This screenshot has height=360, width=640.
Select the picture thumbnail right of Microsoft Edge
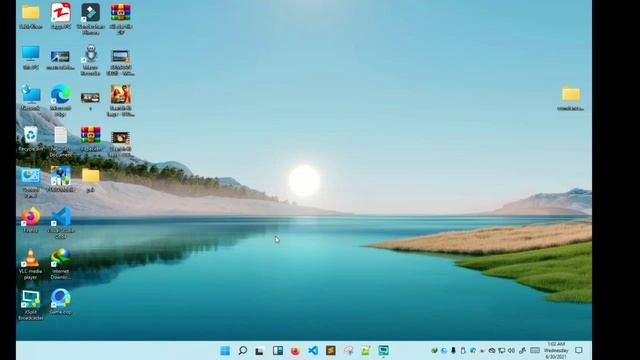(90, 100)
